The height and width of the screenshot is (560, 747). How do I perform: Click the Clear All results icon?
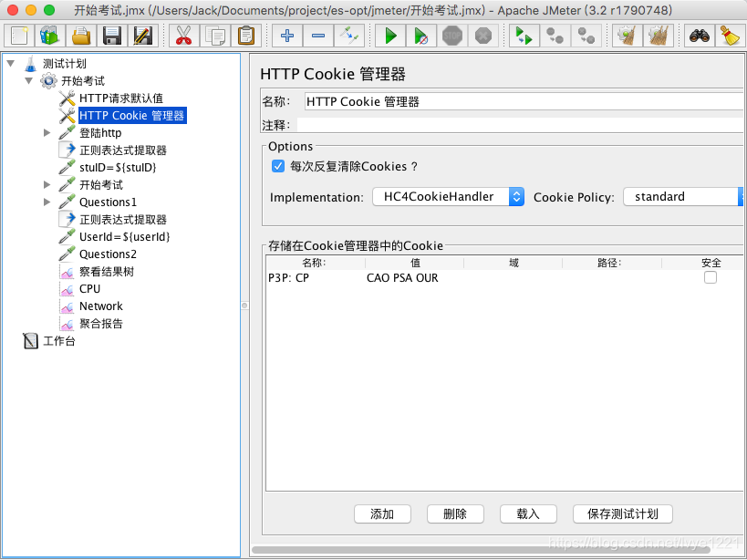pyautogui.click(x=658, y=36)
